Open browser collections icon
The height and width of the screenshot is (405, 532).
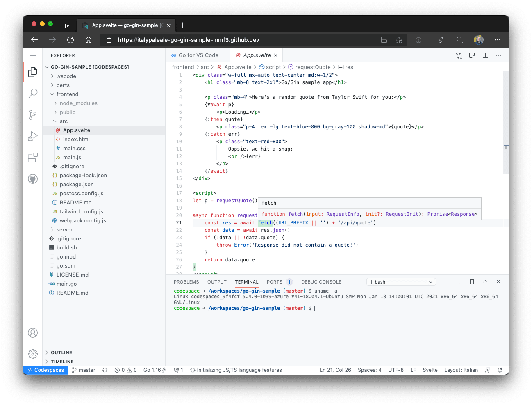point(460,40)
